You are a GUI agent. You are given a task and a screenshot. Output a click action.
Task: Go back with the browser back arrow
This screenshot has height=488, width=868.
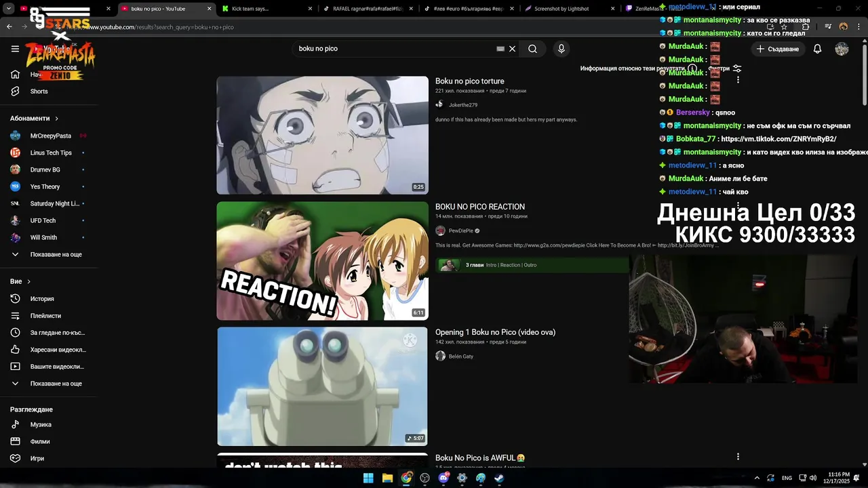(x=9, y=27)
